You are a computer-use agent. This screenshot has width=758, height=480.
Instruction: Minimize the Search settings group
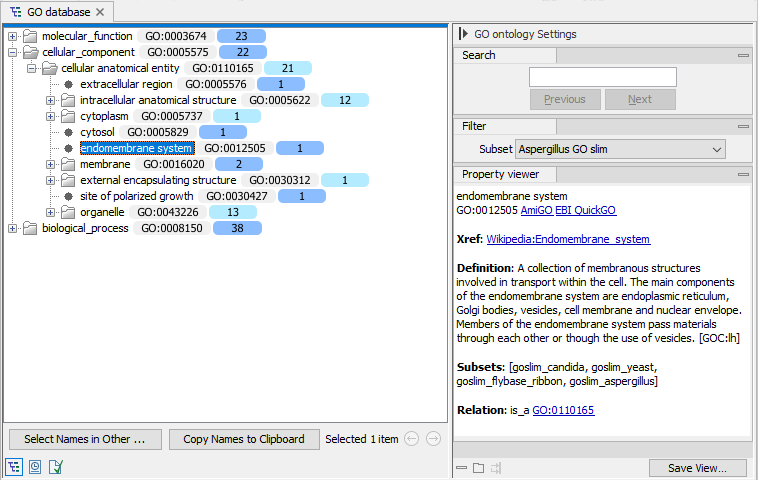click(743, 56)
